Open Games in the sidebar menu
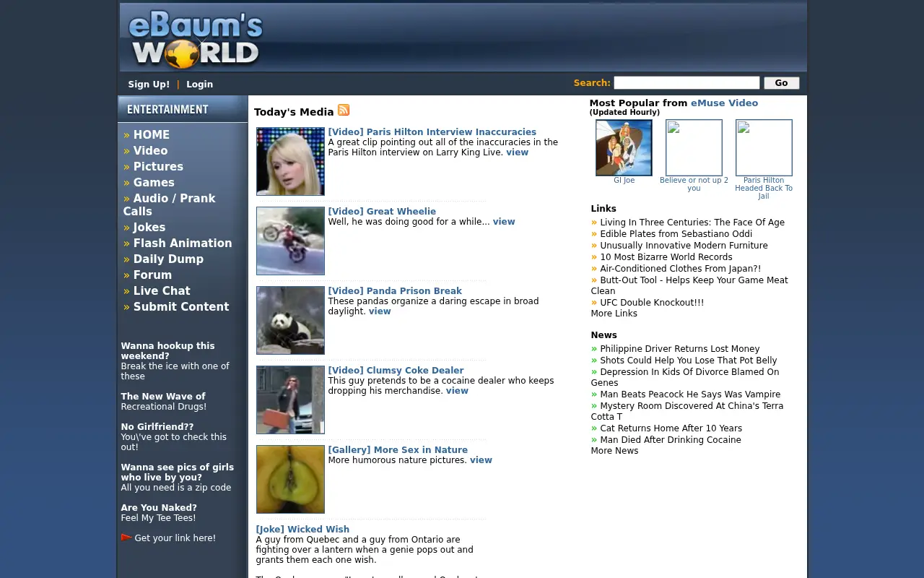924x578 pixels. (154, 183)
